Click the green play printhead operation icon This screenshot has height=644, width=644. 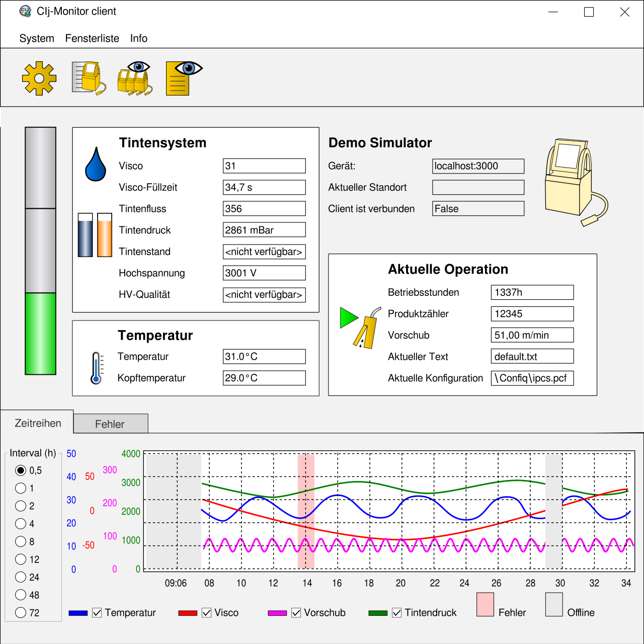(361, 328)
